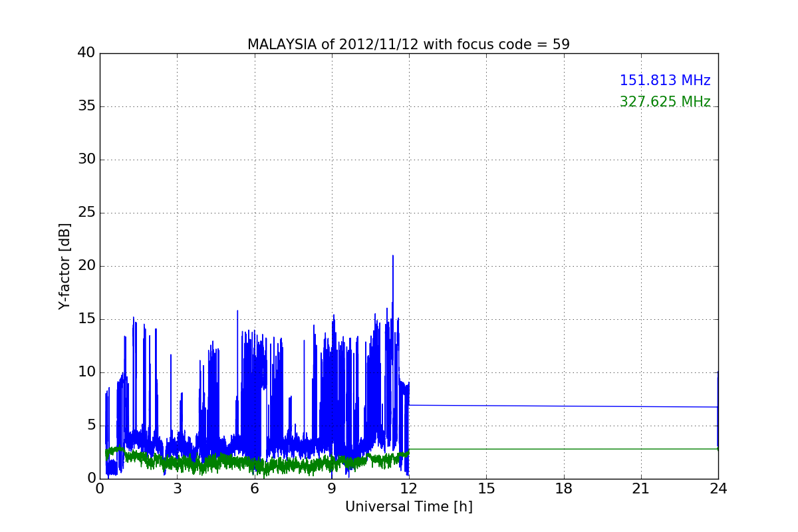The image size is (798, 532).
Task: Click the 'Y-factor [dB]' axis label
Action: click(65, 266)
